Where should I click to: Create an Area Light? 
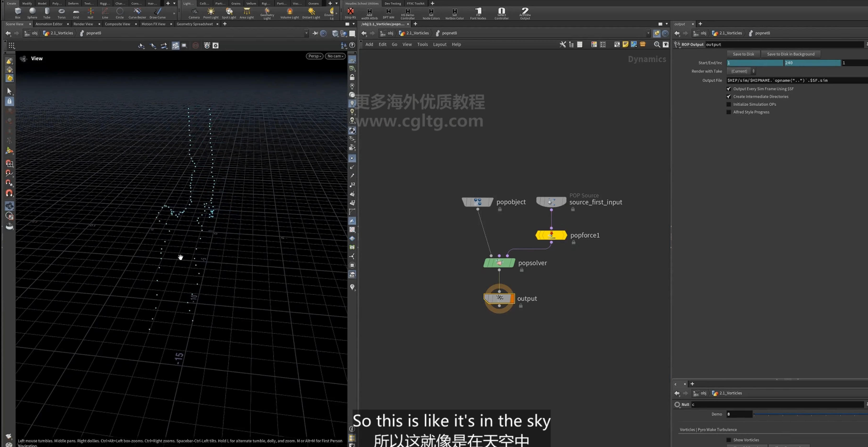(247, 13)
